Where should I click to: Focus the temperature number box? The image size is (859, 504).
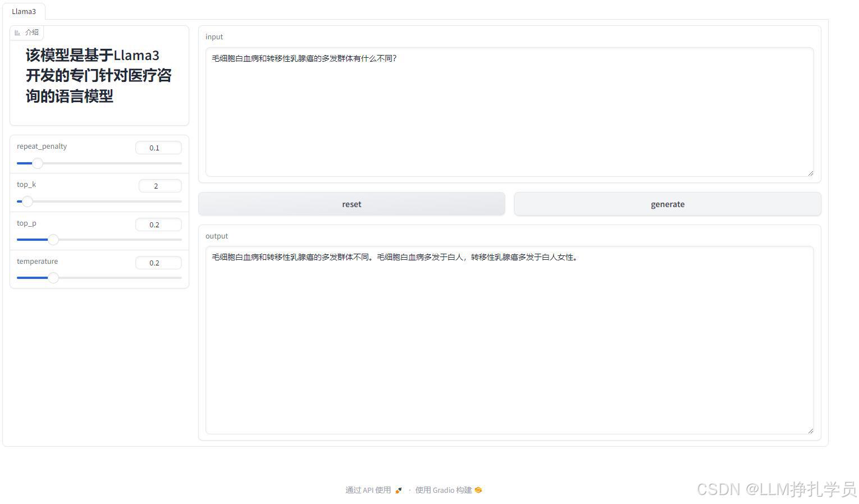coord(158,263)
